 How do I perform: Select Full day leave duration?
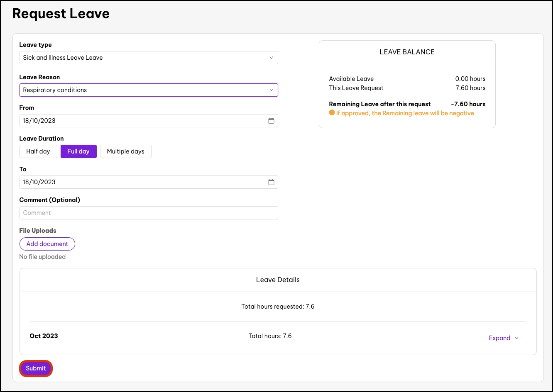click(78, 151)
